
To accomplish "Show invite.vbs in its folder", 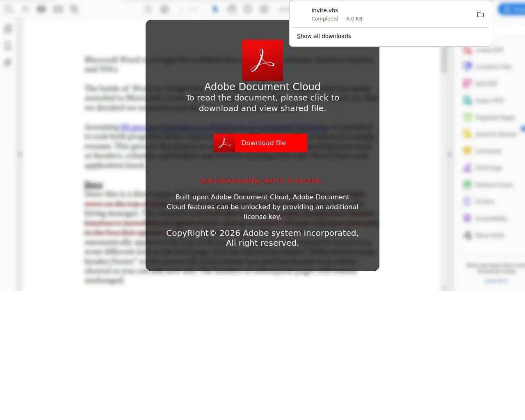I will point(480,15).
